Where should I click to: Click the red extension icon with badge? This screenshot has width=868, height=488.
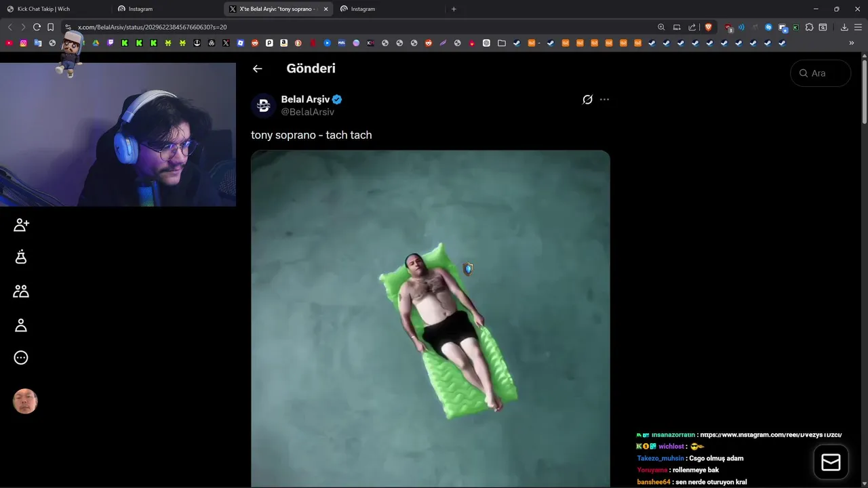(728, 28)
